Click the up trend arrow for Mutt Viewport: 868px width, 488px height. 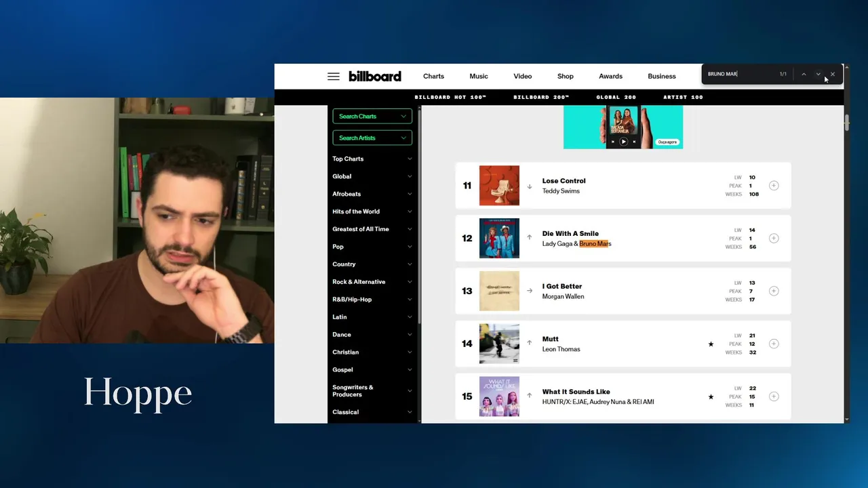(x=530, y=343)
